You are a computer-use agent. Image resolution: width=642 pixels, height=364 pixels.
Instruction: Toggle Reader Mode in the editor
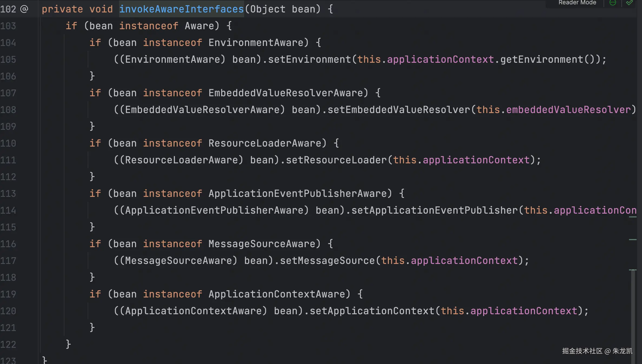[577, 3]
